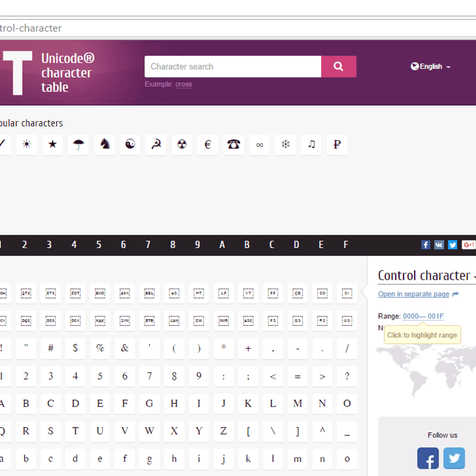Click the magnifying glass search icon

point(338,66)
